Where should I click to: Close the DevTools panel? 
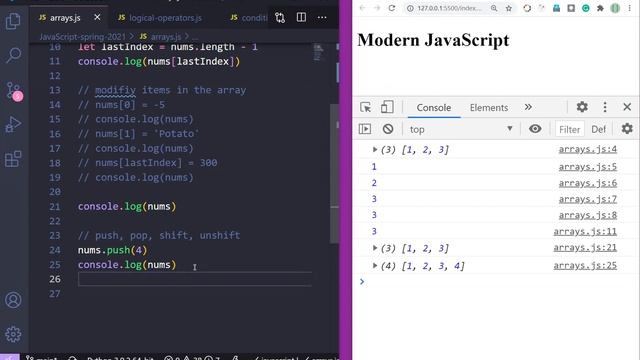[627, 107]
